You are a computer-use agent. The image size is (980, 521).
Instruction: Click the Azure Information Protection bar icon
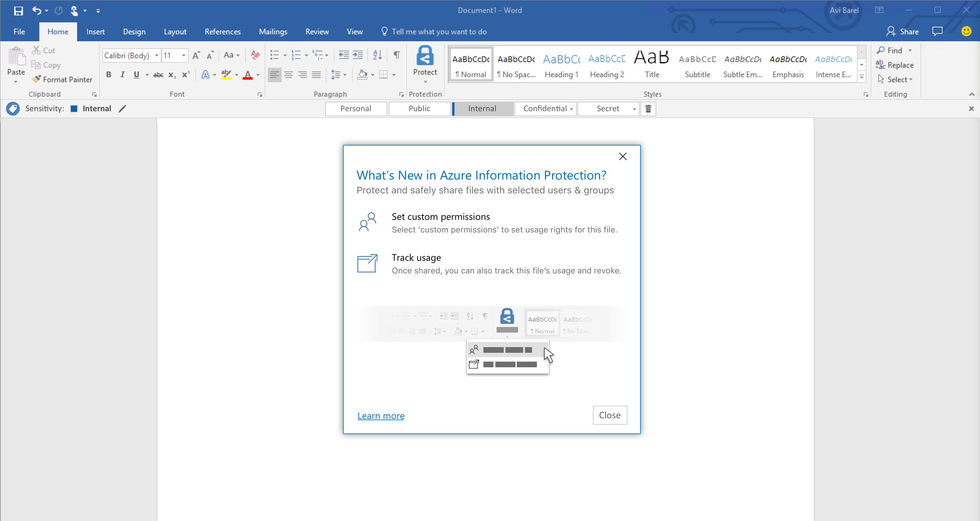tap(13, 109)
